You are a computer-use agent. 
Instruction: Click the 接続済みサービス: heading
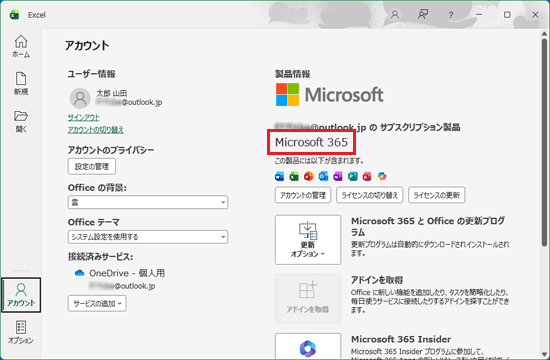(100, 257)
